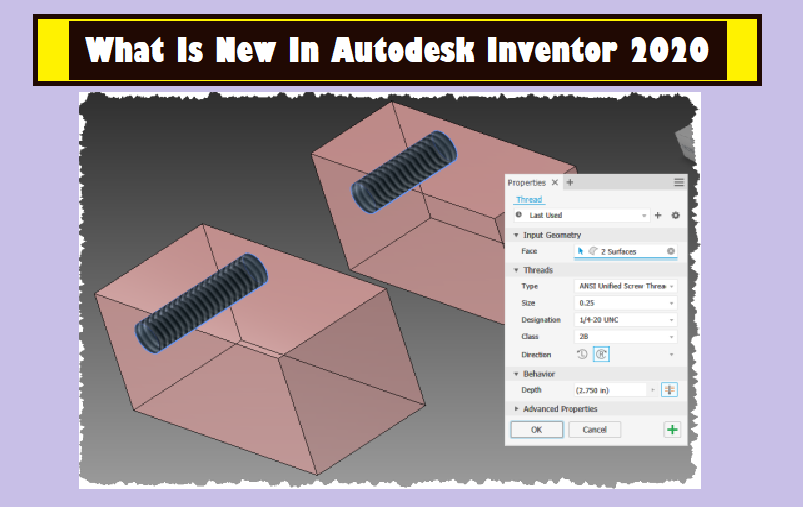Add a new panel tab with plus icon
The height and width of the screenshot is (507, 803).
point(570,183)
